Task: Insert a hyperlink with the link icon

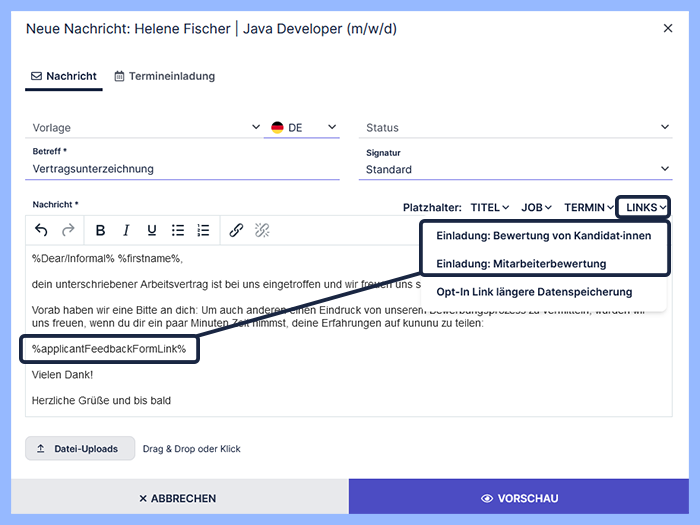Action: (x=236, y=230)
